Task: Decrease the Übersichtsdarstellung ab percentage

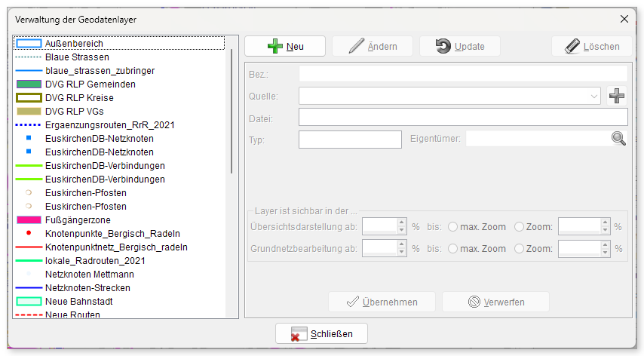Action: [x=402, y=230]
